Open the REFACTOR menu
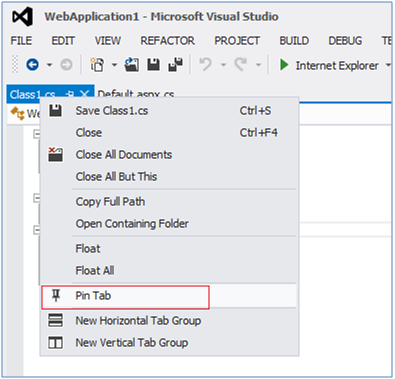The width and height of the screenshot is (395, 379). click(x=167, y=41)
